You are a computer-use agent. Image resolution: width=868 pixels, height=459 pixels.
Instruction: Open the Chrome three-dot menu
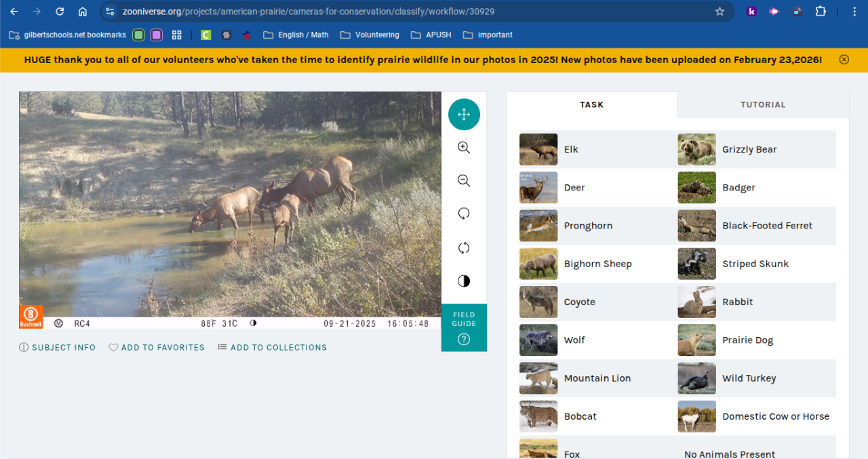[x=854, y=12]
